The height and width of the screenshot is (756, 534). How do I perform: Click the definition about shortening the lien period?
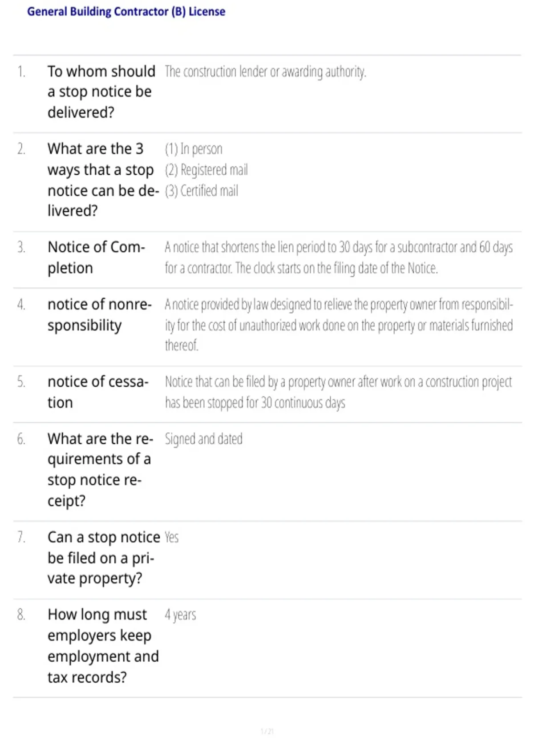coord(339,257)
